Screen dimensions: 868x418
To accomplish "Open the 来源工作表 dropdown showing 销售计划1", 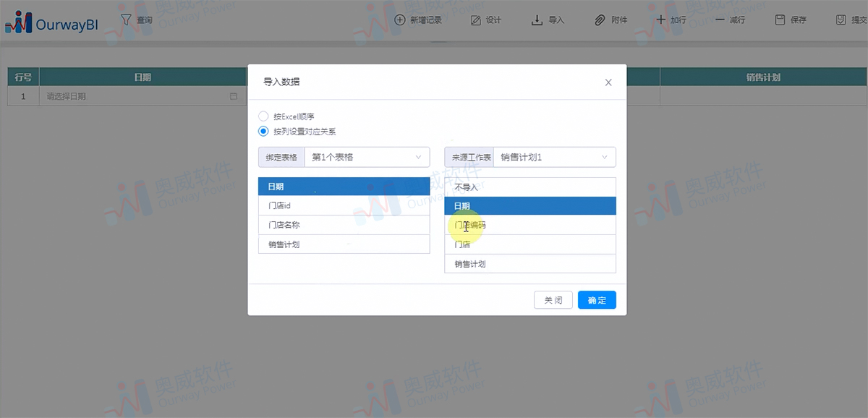I will point(553,157).
